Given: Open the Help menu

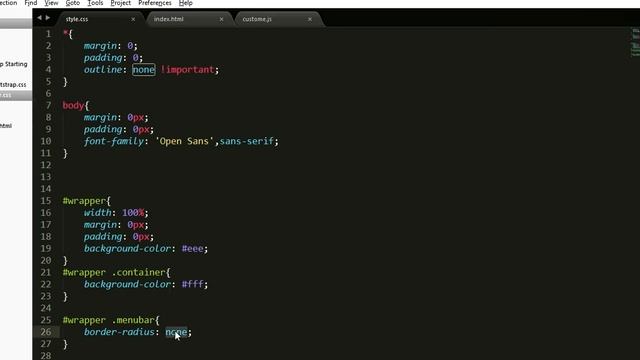Looking at the screenshot, I should point(186,3).
